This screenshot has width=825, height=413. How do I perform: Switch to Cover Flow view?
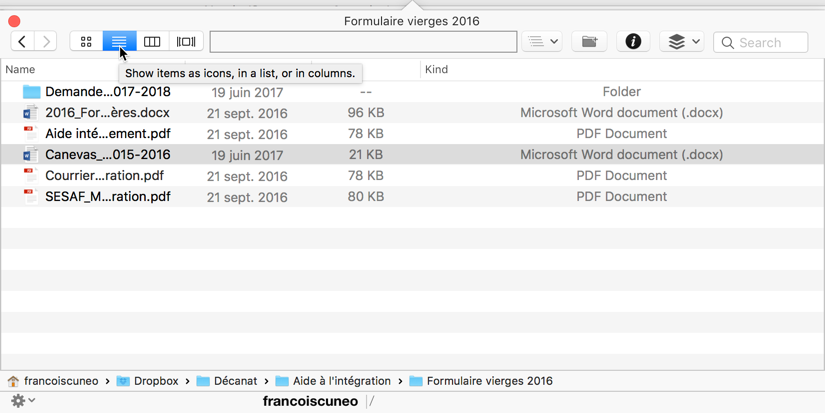tap(186, 42)
